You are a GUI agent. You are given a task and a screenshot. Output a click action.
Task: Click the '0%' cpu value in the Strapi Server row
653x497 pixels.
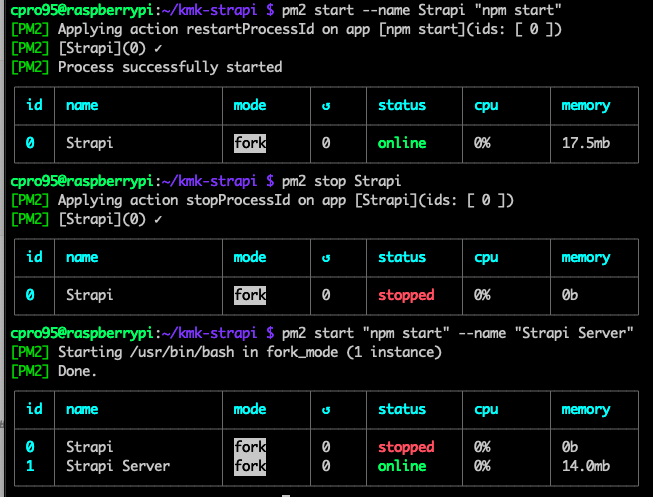[482, 466]
